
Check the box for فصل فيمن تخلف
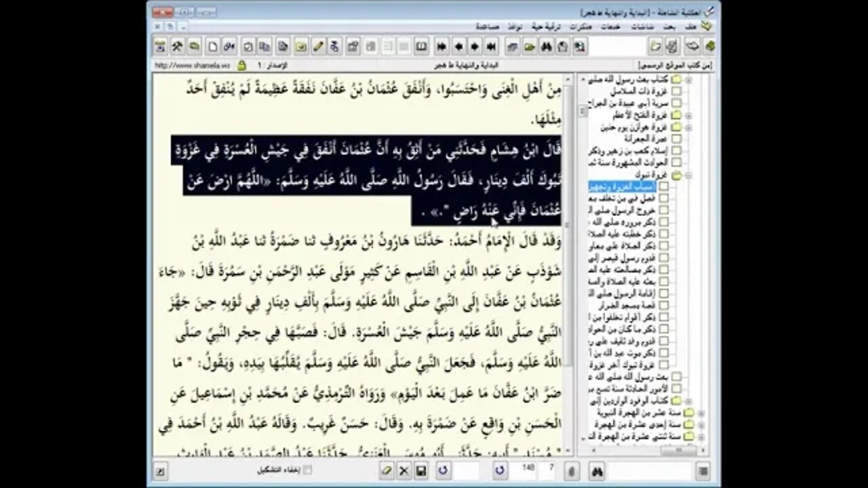pos(663,198)
